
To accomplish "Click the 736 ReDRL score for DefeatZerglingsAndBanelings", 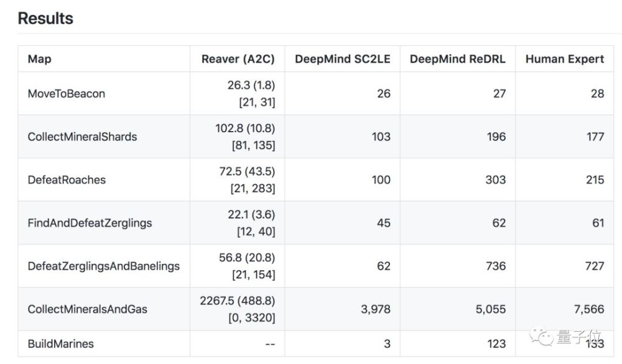I will pyautogui.click(x=496, y=266).
